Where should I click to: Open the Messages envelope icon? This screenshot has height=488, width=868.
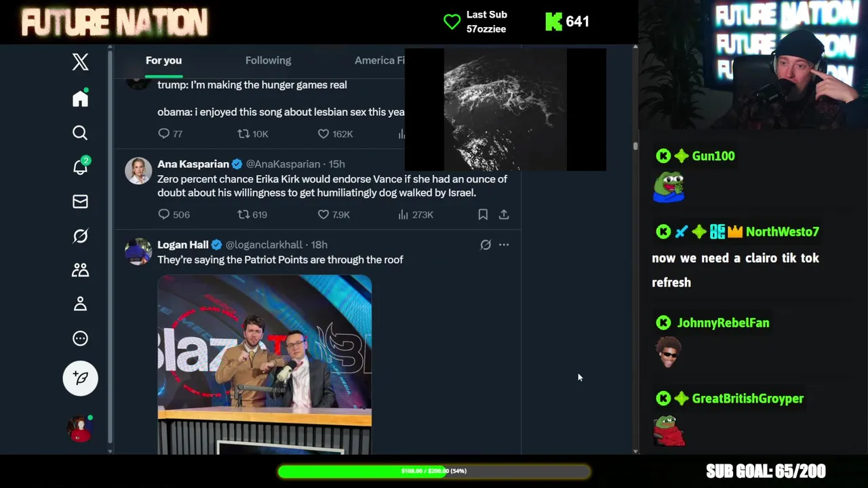pos(80,201)
